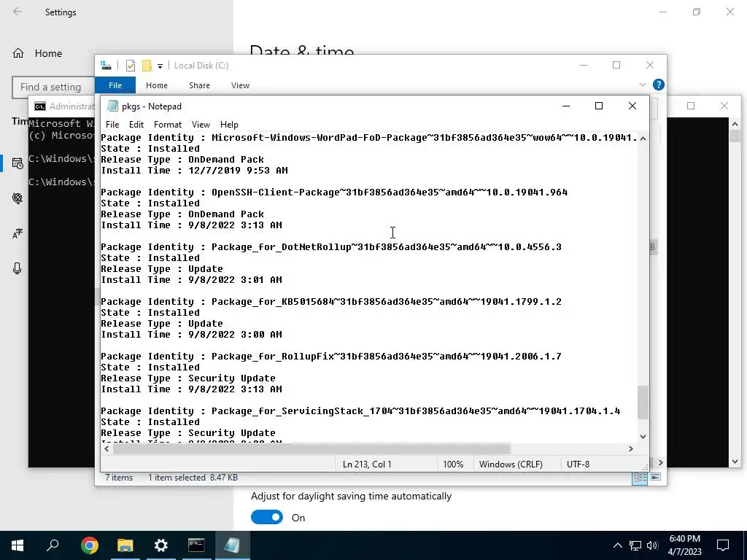The image size is (747, 560).
Task: Click the Properties quick access icon in Explorer
Action: (131, 66)
